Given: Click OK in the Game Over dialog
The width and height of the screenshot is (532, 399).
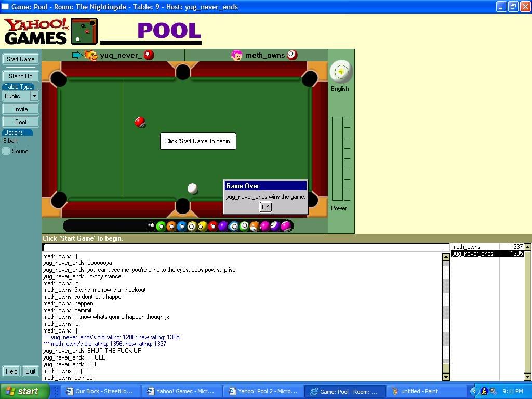Looking at the screenshot, I should click(265, 207).
